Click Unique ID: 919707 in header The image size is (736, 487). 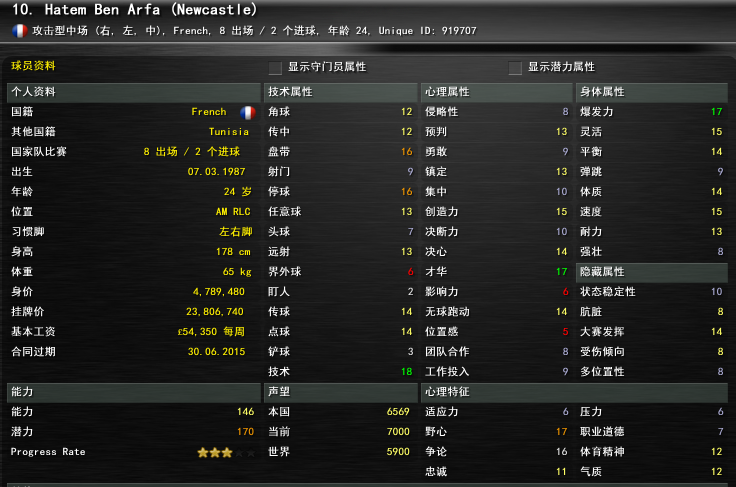tap(427, 31)
